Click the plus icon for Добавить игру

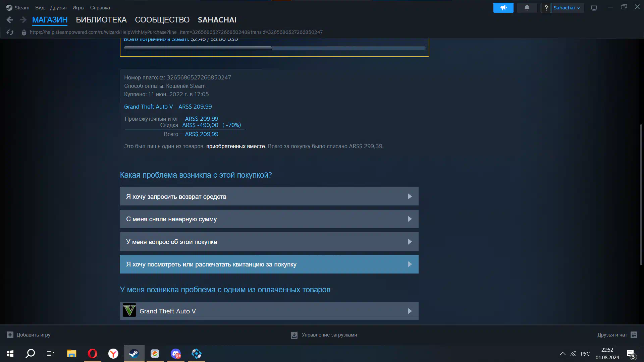click(x=10, y=335)
